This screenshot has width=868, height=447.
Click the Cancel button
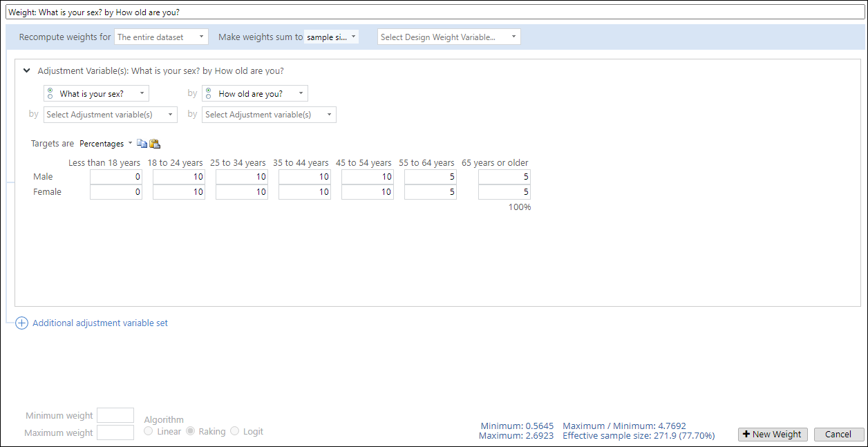[x=838, y=435]
